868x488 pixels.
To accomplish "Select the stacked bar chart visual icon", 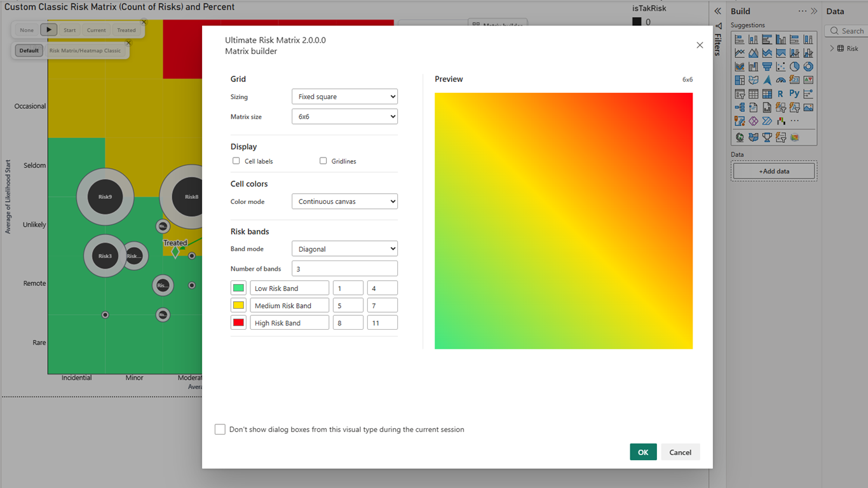I will click(740, 39).
